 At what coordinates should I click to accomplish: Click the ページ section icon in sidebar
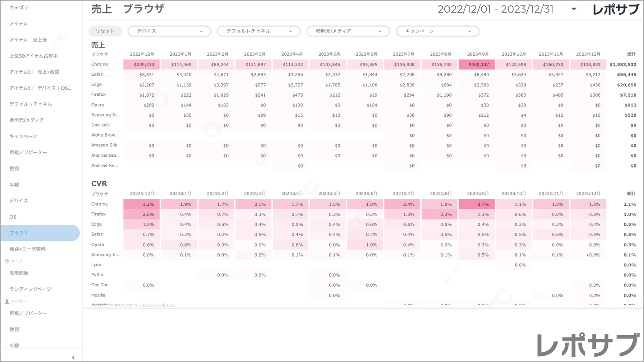tap(7, 261)
